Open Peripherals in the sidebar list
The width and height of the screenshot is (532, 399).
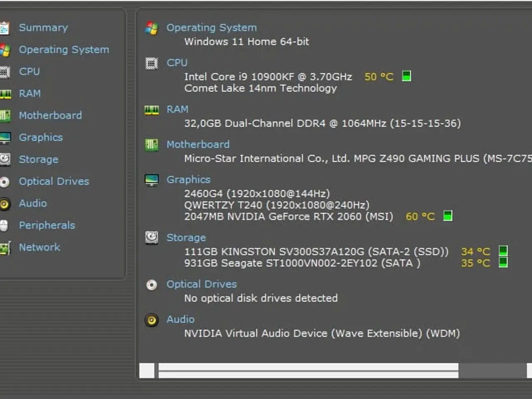(47, 225)
